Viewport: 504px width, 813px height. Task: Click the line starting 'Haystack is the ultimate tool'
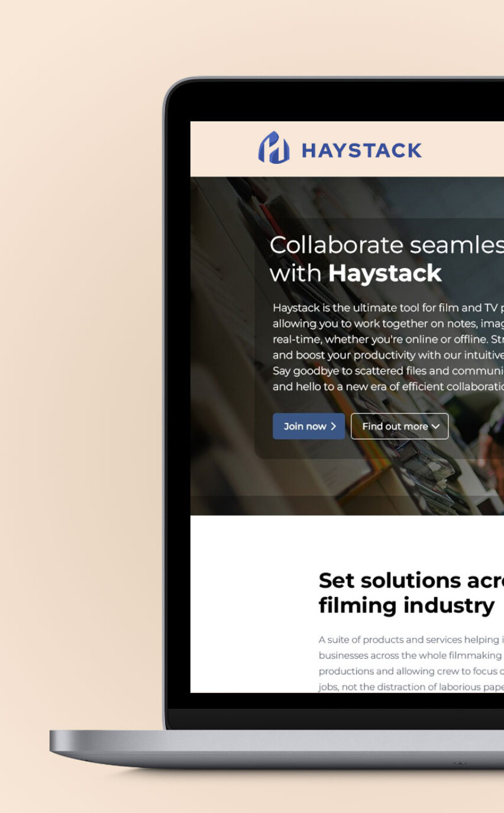(388, 308)
